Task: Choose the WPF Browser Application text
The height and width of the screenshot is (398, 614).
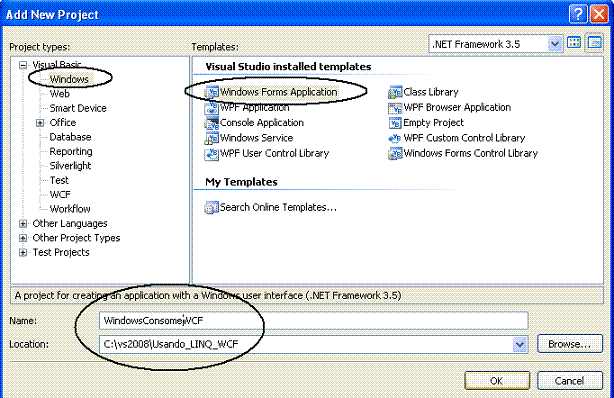Action: (x=457, y=107)
